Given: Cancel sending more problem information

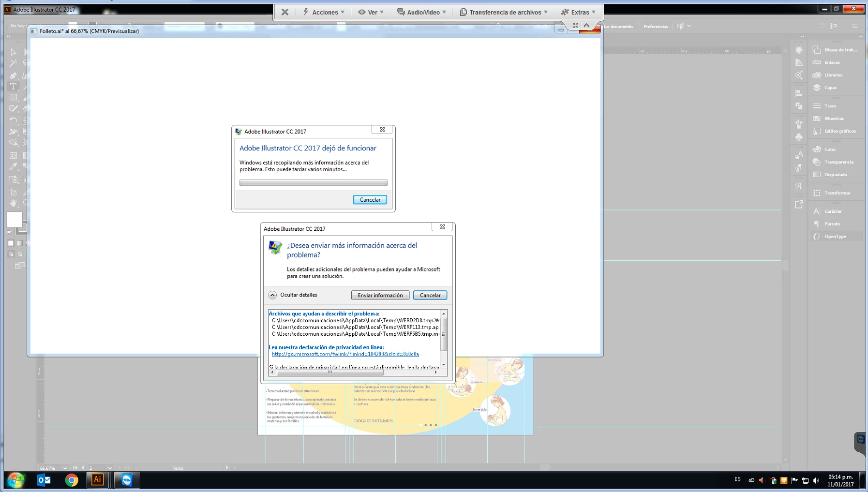Looking at the screenshot, I should 430,295.
